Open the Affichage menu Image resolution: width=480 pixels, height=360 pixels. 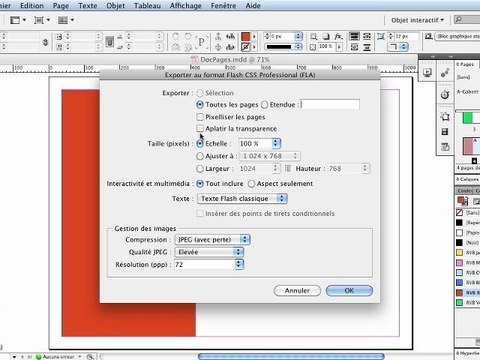pos(186,6)
